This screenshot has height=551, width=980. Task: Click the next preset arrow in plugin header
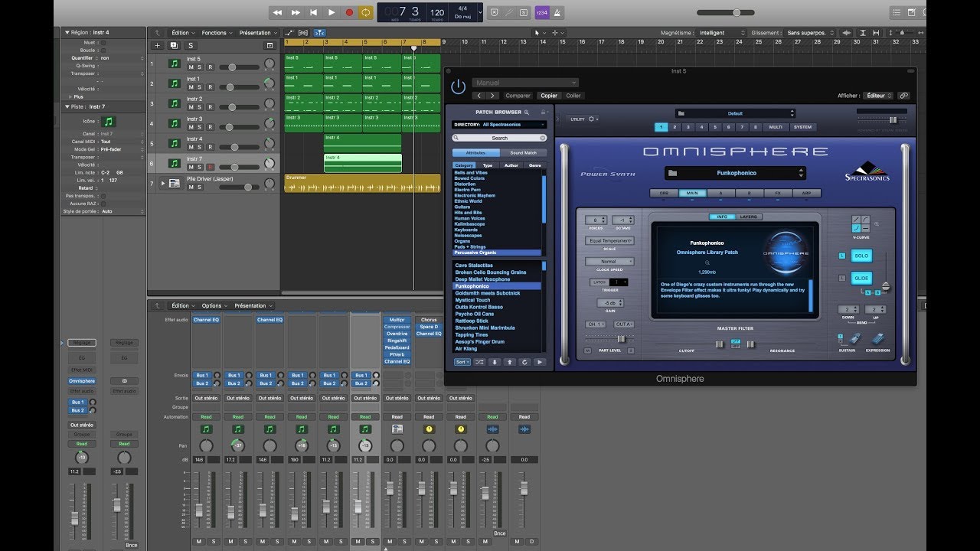(494, 96)
